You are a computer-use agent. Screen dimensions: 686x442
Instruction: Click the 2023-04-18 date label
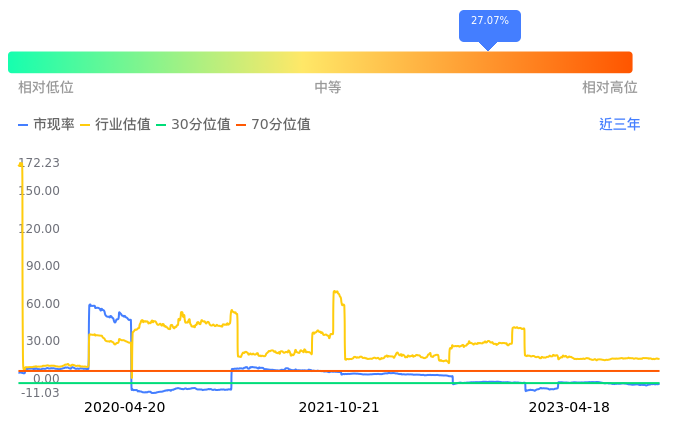[568, 408]
